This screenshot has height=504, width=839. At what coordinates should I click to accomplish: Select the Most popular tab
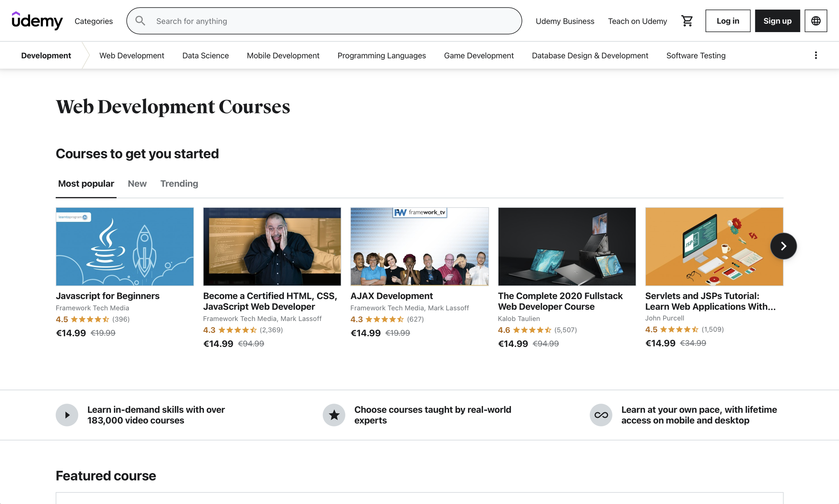(86, 184)
